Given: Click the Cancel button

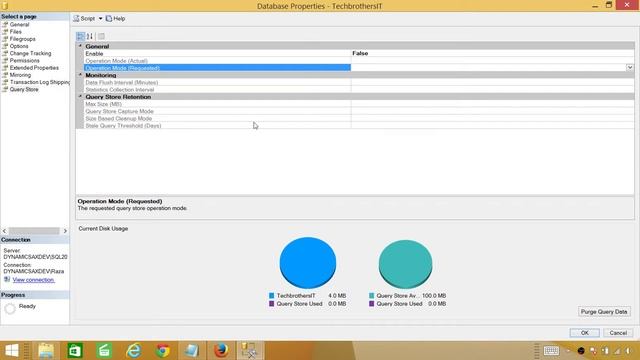Looking at the screenshot, I should (618, 333).
